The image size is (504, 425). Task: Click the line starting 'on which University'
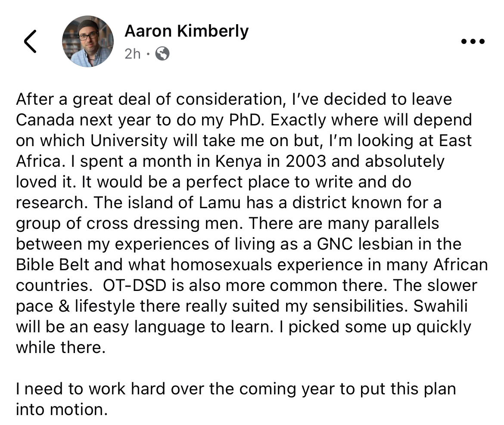[x=244, y=141]
